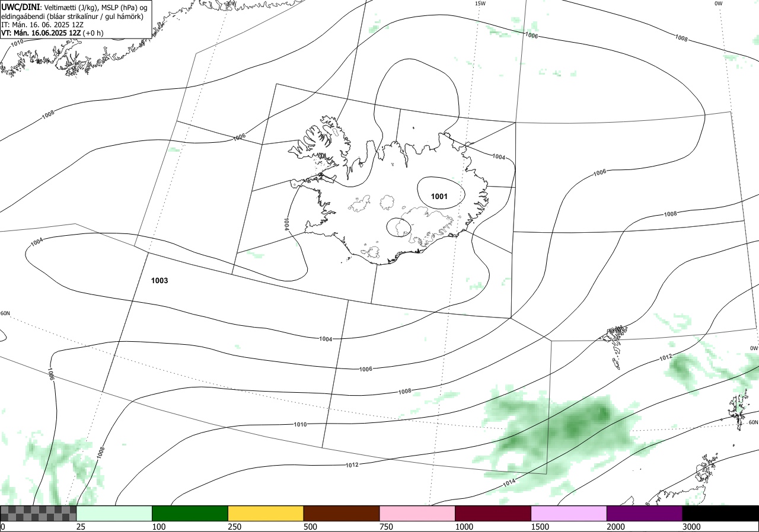Click the 1003 low pressure label southwest of Iceland
The height and width of the screenshot is (532, 759).
[160, 281]
